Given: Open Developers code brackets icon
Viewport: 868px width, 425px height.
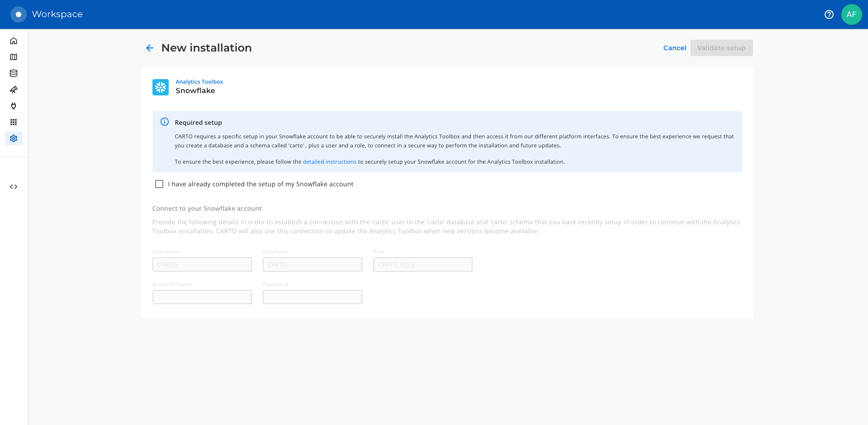Looking at the screenshot, I should coord(14,187).
